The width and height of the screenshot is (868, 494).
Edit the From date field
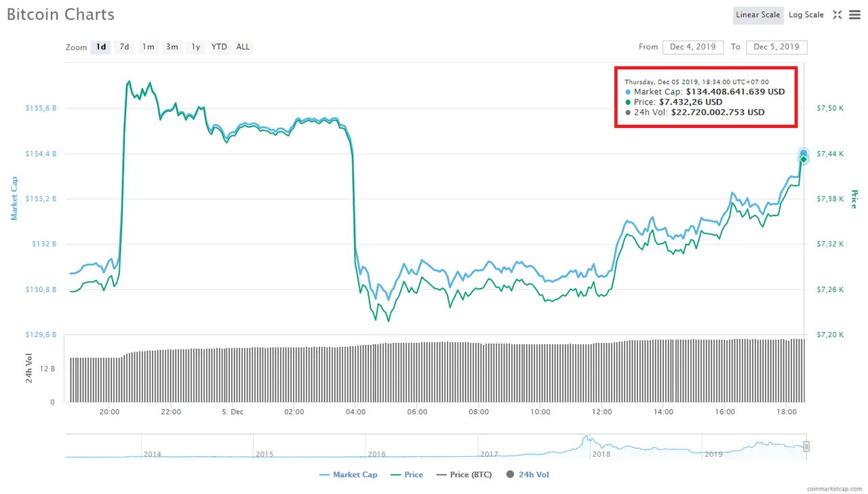692,47
